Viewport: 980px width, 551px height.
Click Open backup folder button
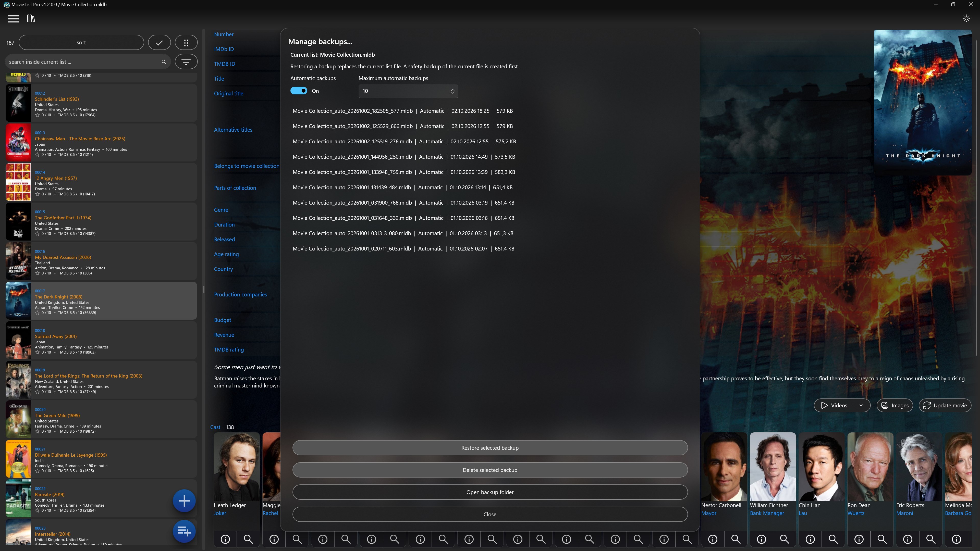pos(490,492)
